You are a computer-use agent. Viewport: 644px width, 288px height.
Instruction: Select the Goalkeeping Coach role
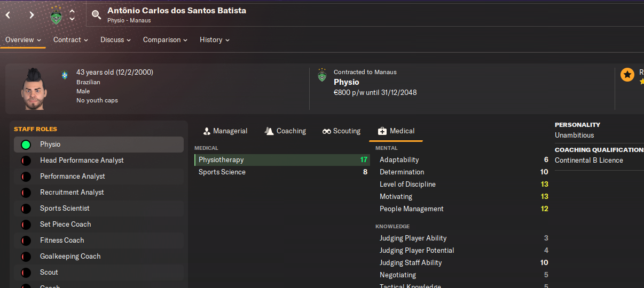coord(99,257)
